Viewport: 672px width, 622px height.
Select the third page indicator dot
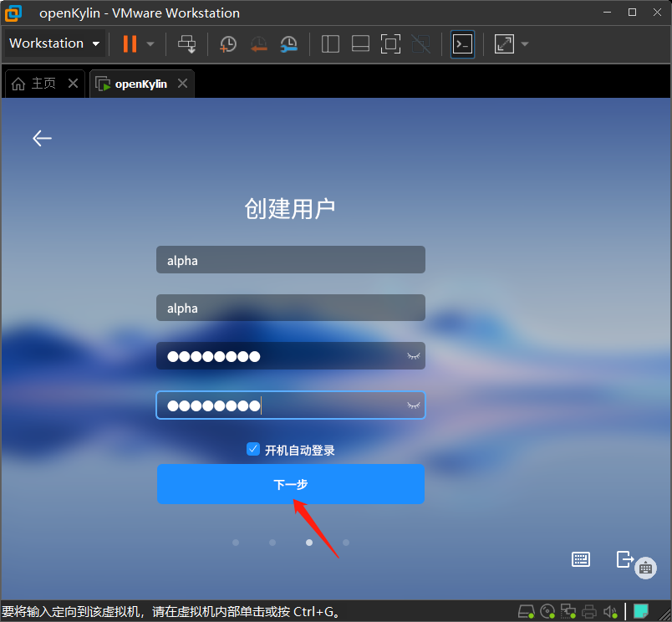[309, 543]
